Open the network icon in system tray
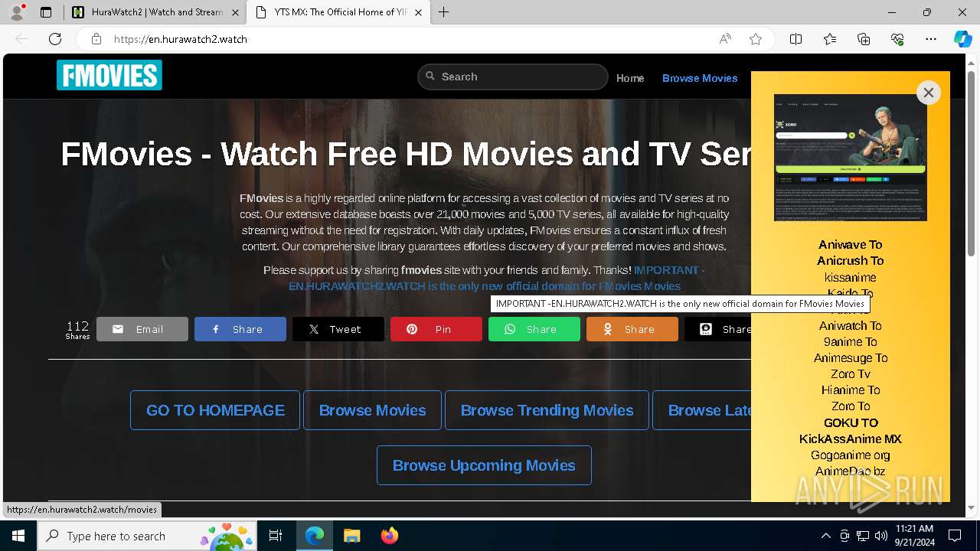Image resolution: width=980 pixels, height=551 pixels. [x=862, y=536]
